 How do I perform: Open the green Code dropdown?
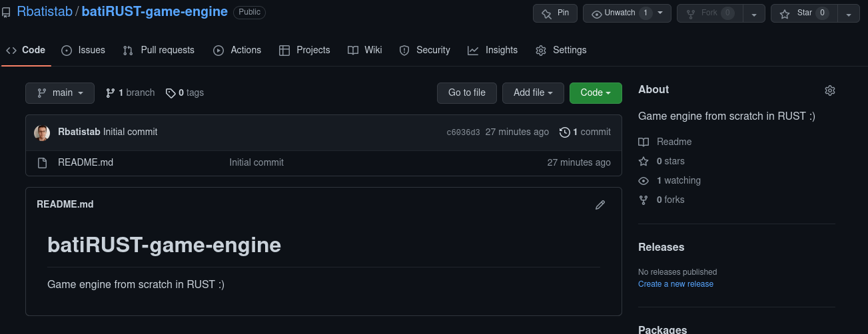[x=596, y=93]
